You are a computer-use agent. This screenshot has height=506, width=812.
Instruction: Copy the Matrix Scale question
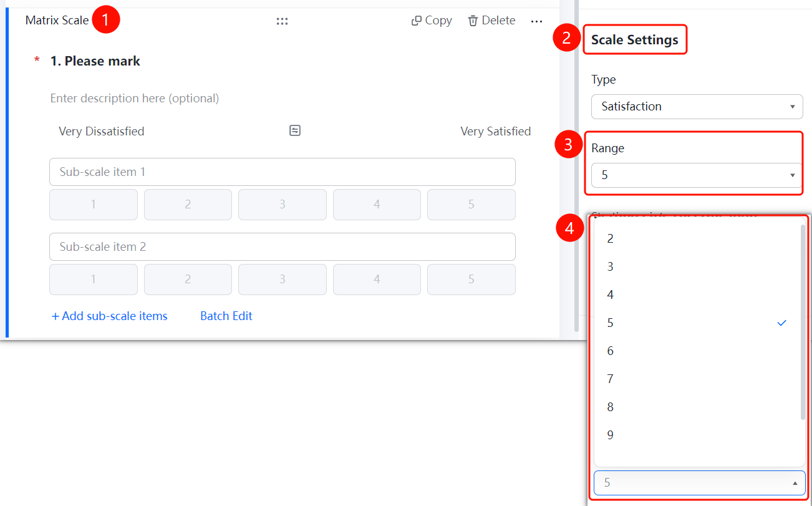(x=432, y=21)
